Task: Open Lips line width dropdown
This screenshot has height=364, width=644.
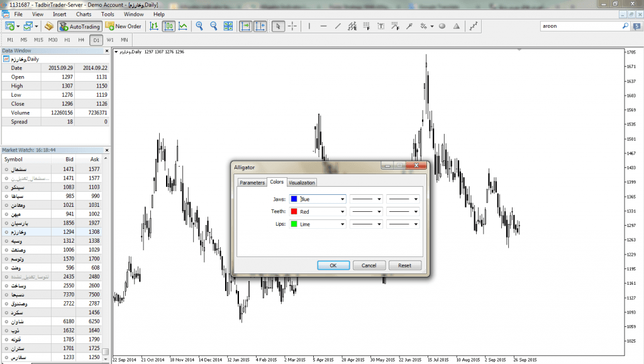Action: tap(403, 224)
